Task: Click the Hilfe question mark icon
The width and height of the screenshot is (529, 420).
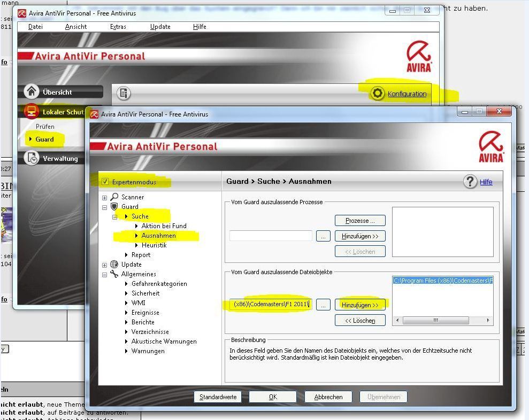Action: pyautogui.click(x=470, y=181)
